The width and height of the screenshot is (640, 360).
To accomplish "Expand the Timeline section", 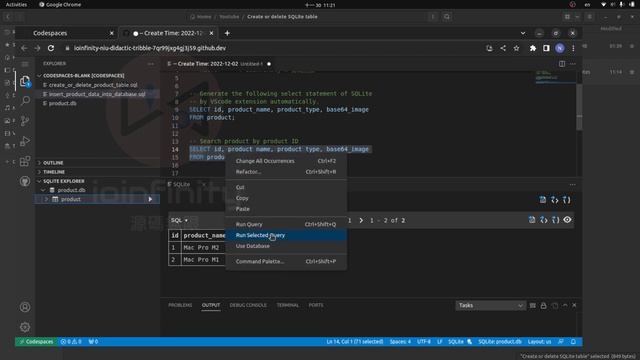I will point(54,172).
